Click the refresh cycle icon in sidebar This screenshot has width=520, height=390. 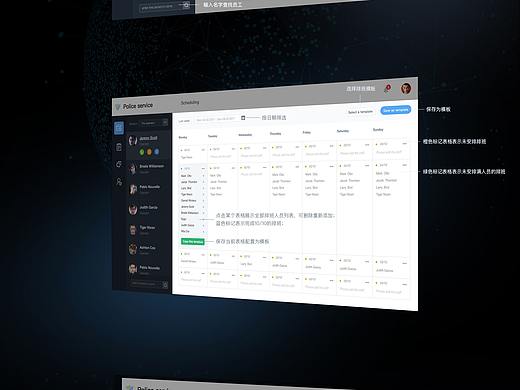(119, 164)
